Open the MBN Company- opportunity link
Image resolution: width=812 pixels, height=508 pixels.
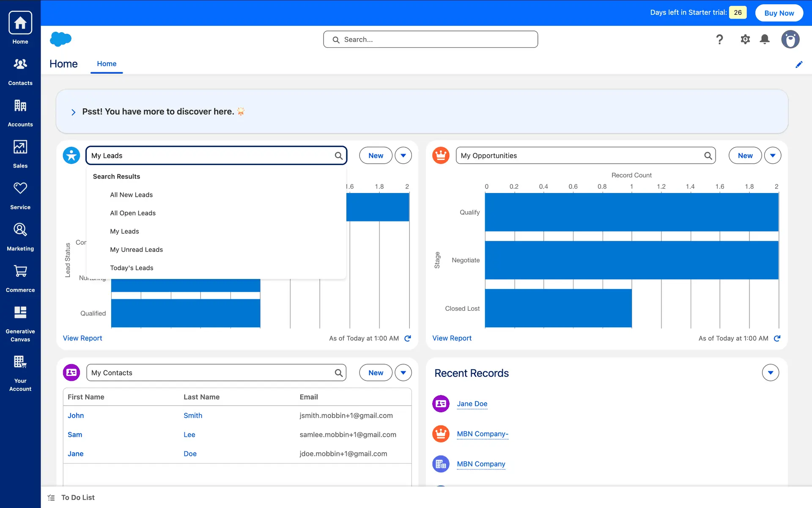pyautogui.click(x=482, y=434)
